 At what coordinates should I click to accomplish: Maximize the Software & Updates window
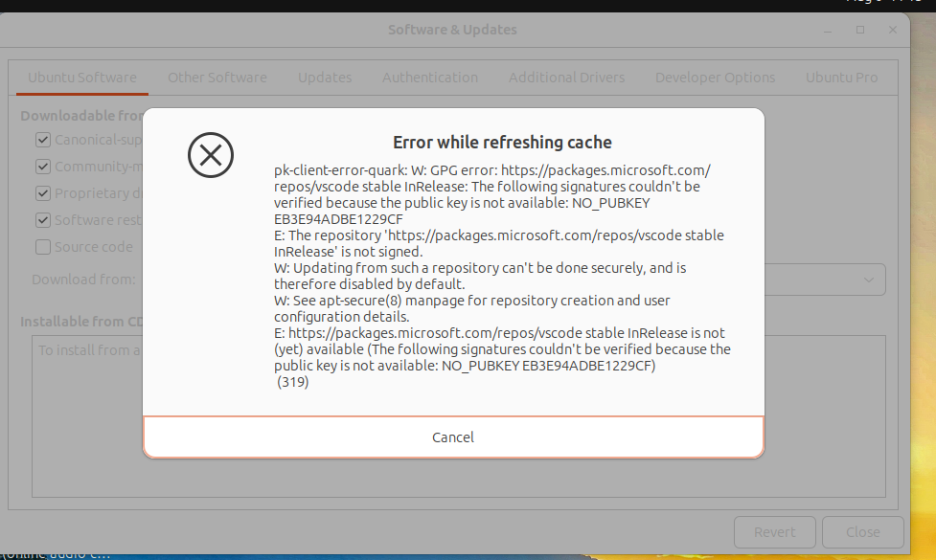pyautogui.click(x=860, y=30)
